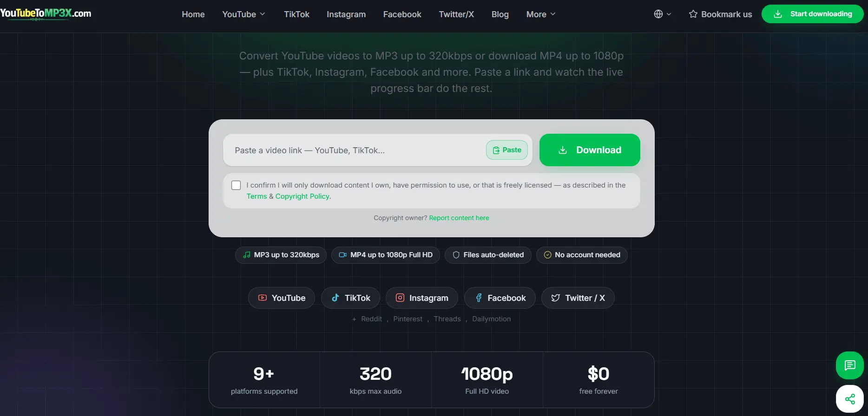Click the green Download button
Viewport: 868px width, 416px height.
click(590, 150)
